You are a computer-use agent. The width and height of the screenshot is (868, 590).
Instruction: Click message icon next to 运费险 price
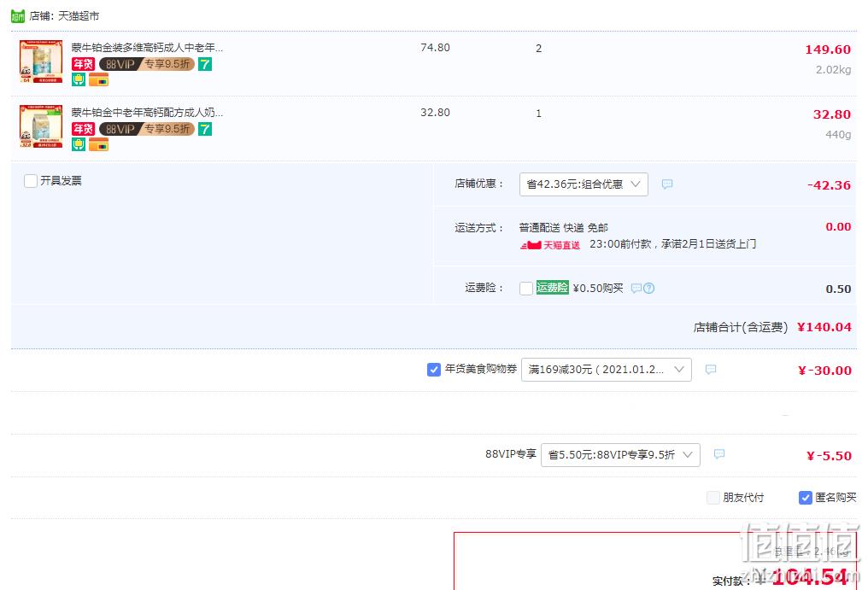coord(636,289)
